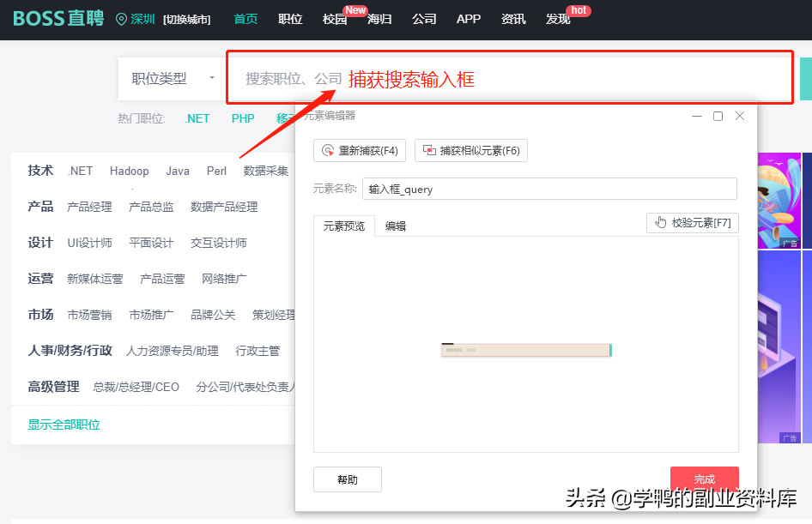The width and height of the screenshot is (812, 524).
Task: Maximize the 元素编辑器 window
Action: [718, 117]
